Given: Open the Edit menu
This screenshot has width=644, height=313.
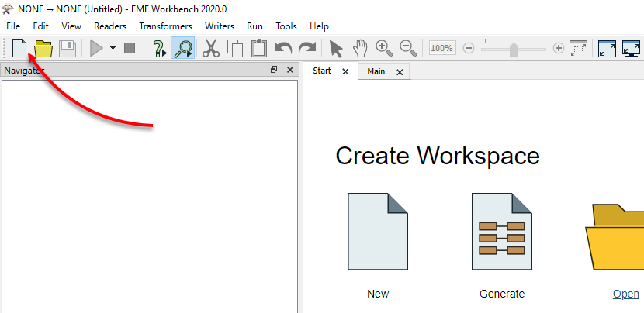Looking at the screenshot, I should click(40, 26).
